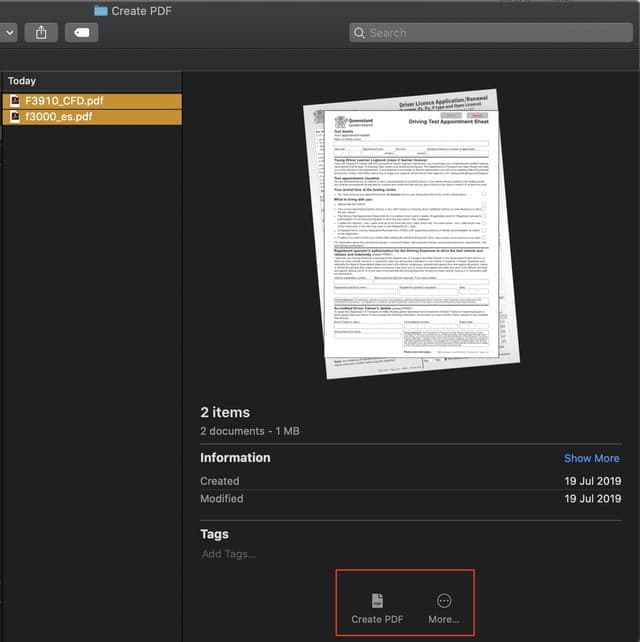The height and width of the screenshot is (642, 640).
Task: Click the Share icon in the toolbar
Action: [x=41, y=32]
